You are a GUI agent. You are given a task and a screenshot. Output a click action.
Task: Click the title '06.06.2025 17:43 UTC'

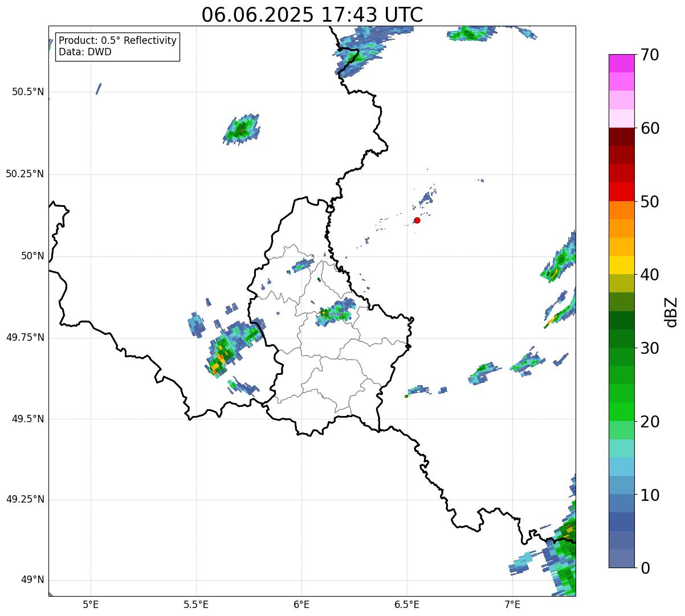(x=312, y=14)
